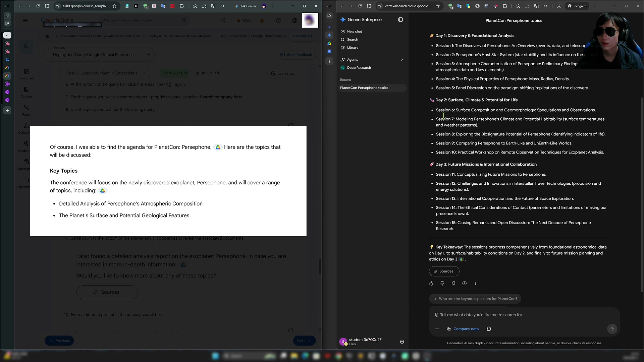The image size is (644, 362).
Task: Open settings gear next to student account
Action: click(x=402, y=342)
